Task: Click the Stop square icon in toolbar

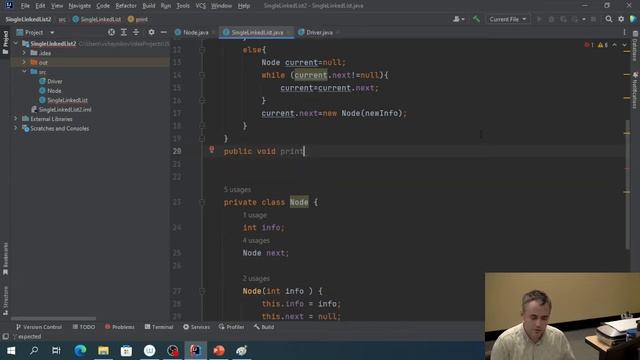Action: click(x=593, y=19)
